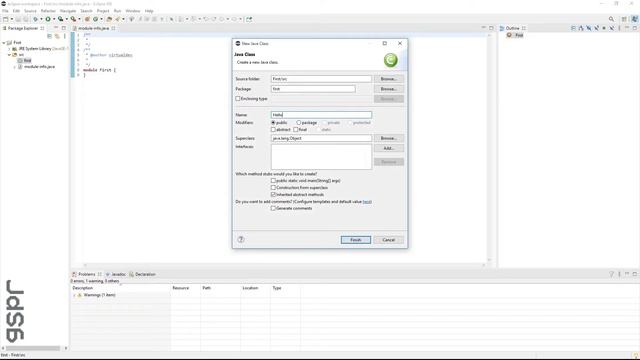Open the New file dropdown arrow in toolbar
Viewport: 640px width, 360px height.
click(11, 19)
